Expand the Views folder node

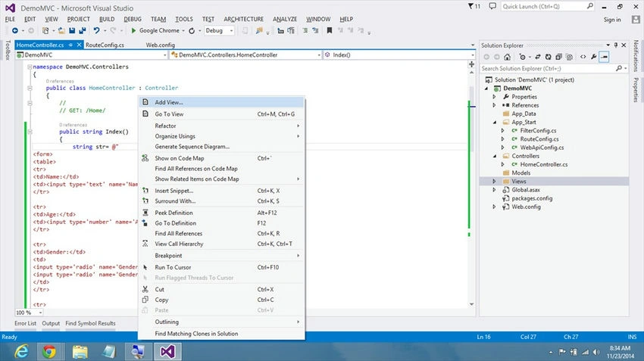(x=494, y=182)
